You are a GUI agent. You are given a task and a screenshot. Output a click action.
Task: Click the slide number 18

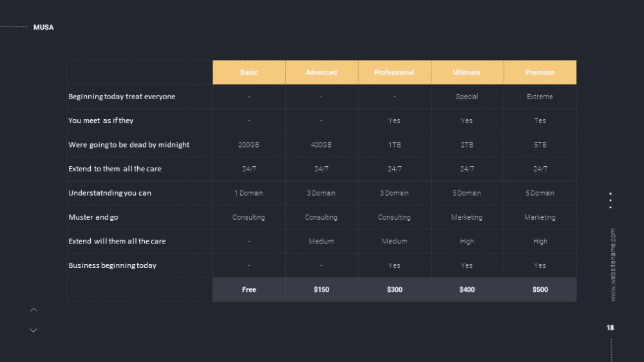click(x=611, y=328)
